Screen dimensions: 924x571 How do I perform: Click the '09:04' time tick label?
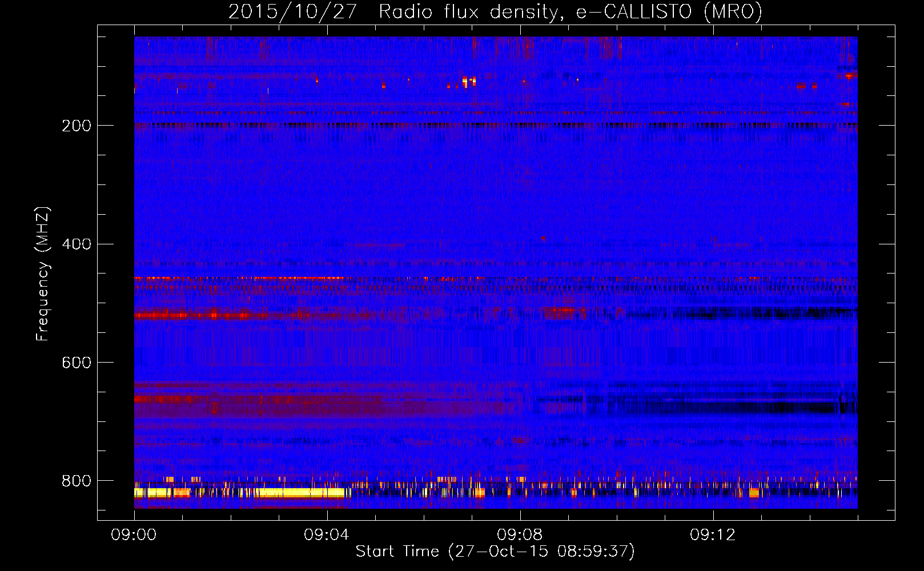(x=327, y=534)
